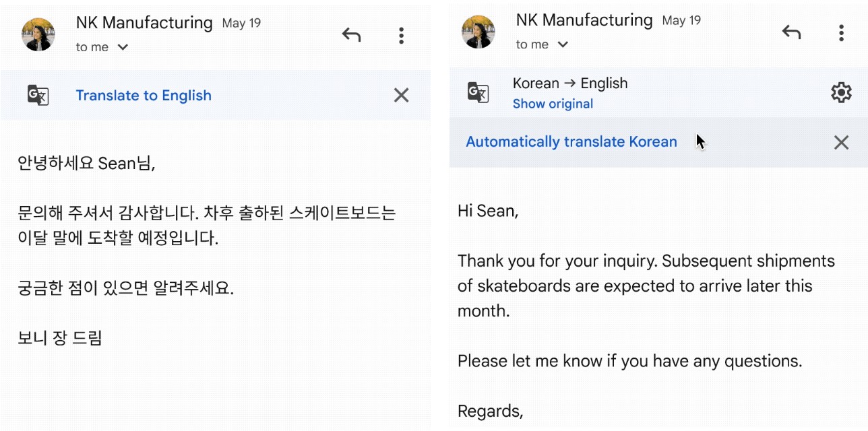868x431 pixels.
Task: Expand "to me" recipient details in the Korean email
Action: click(123, 47)
